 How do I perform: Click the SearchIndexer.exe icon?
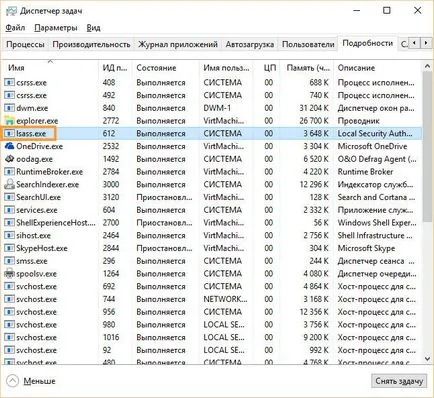(x=9, y=184)
